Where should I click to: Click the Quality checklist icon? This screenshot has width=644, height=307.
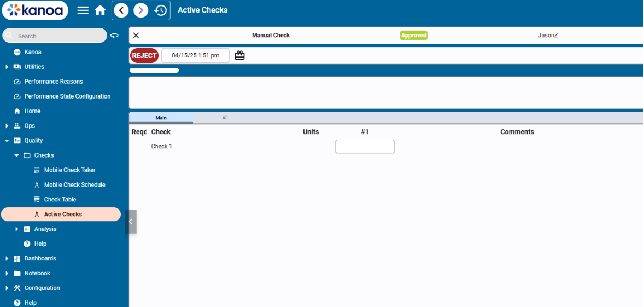click(17, 141)
